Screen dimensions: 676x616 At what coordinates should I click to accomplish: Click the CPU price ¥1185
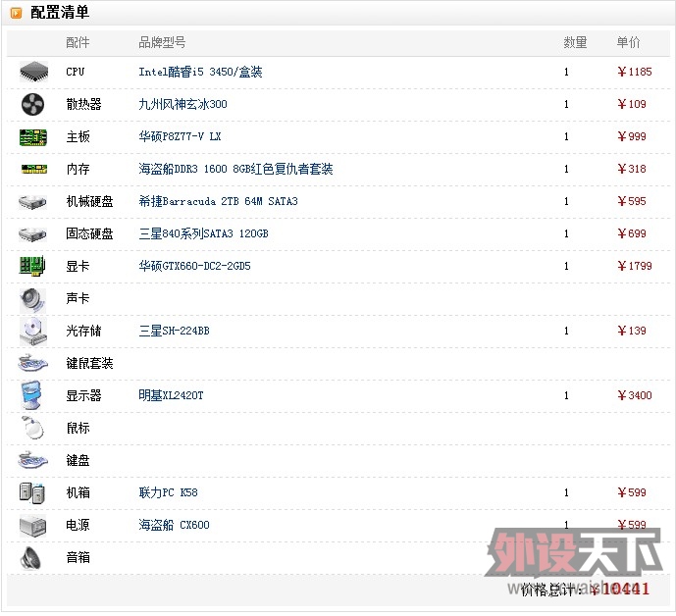pyautogui.click(x=634, y=72)
